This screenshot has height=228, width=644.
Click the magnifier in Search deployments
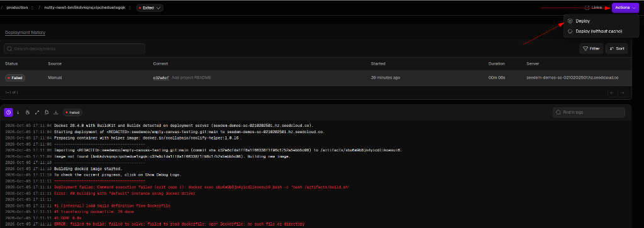(9, 49)
